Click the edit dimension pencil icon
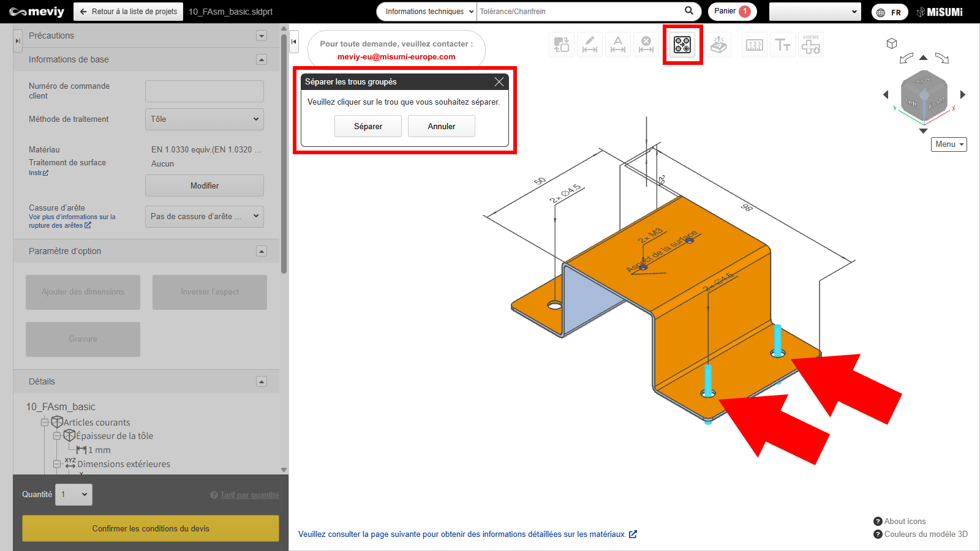 590,45
